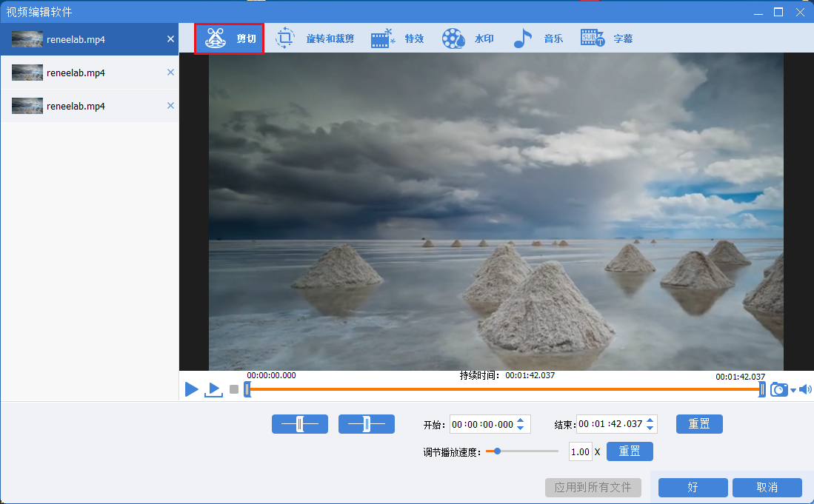The height and width of the screenshot is (504, 814).
Task: Remove the second reneelab.mp4 from list
Action: (170, 72)
